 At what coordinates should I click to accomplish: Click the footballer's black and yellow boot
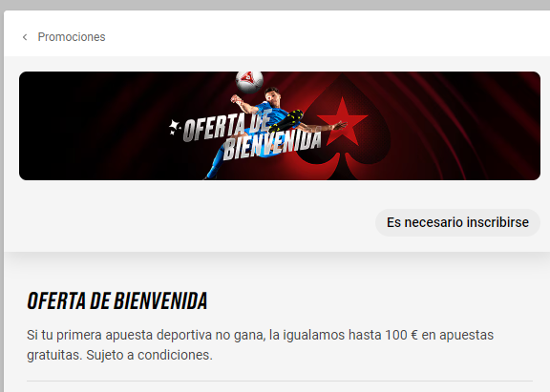point(287,121)
